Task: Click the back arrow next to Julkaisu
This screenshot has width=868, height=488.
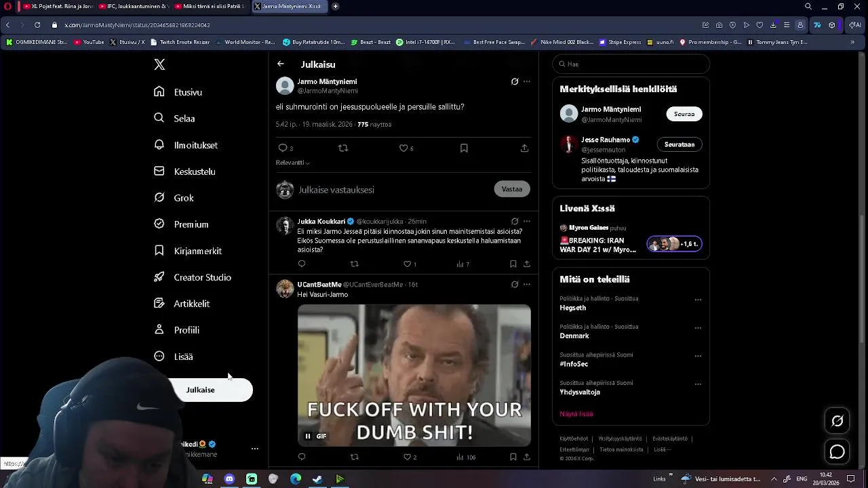Action: pos(281,64)
